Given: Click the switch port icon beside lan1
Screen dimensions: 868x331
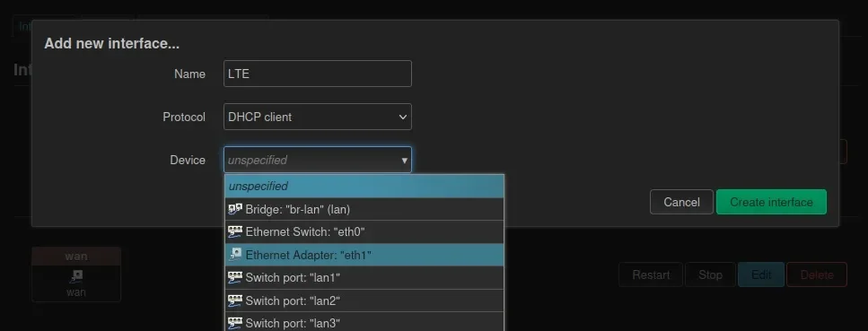Looking at the screenshot, I should coord(235,277).
